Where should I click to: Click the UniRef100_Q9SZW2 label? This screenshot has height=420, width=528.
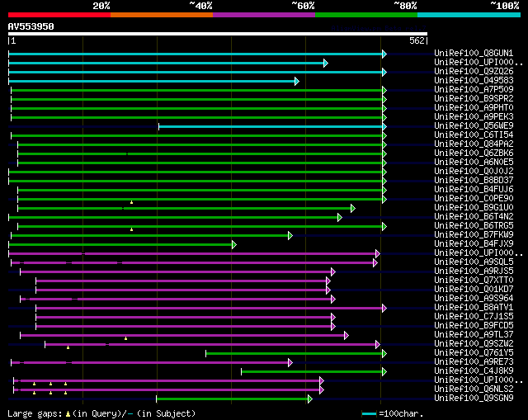[474, 344]
